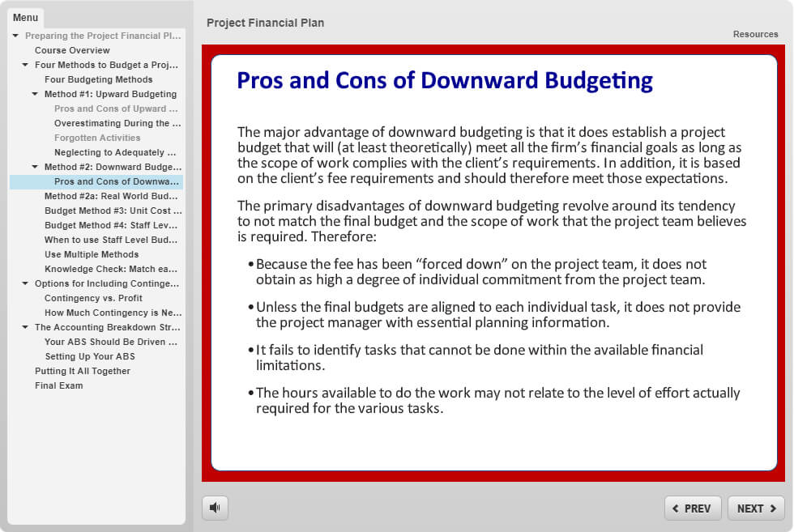
Task: Open Method #2a: Real World Budgeting
Action: [x=111, y=197]
